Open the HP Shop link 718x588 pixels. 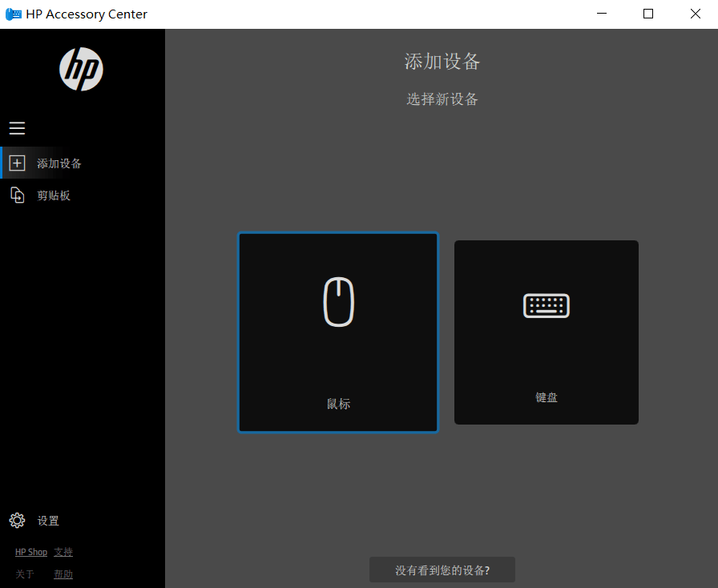(30, 551)
